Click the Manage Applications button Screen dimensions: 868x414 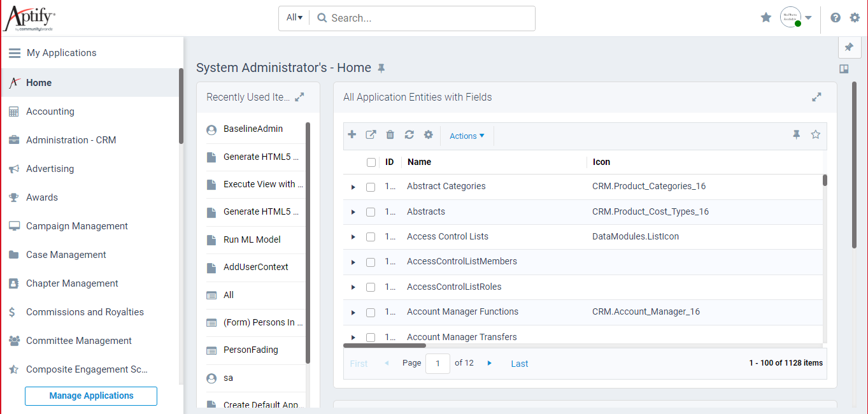point(91,396)
